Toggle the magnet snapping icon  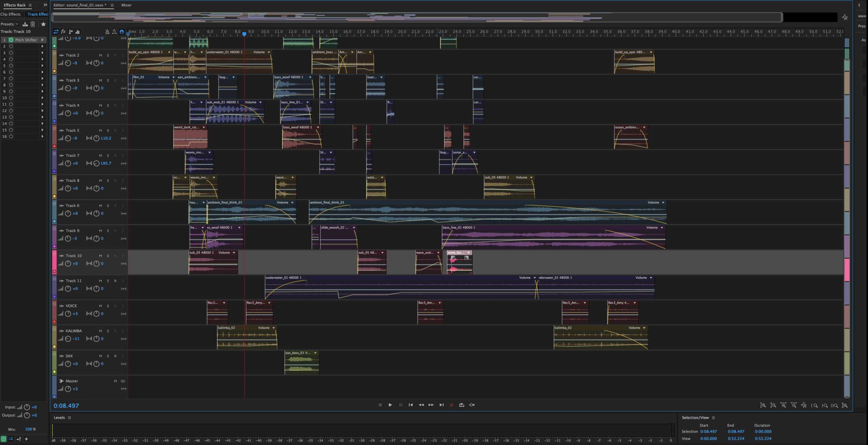click(122, 32)
